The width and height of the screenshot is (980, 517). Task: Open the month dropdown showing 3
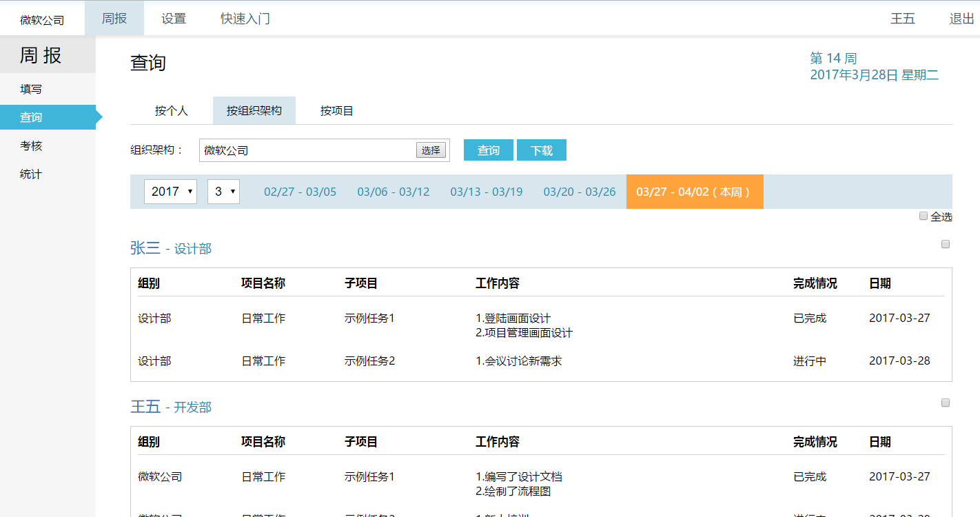pyautogui.click(x=223, y=192)
